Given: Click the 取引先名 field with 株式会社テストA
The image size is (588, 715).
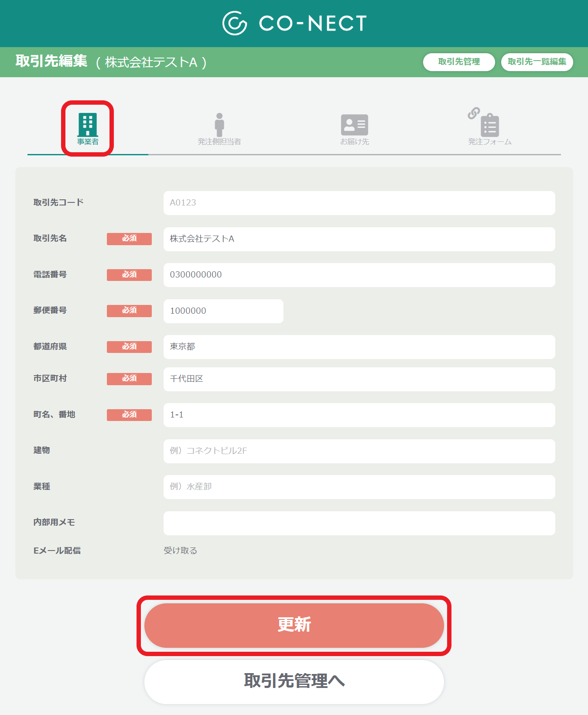Looking at the screenshot, I should [359, 239].
